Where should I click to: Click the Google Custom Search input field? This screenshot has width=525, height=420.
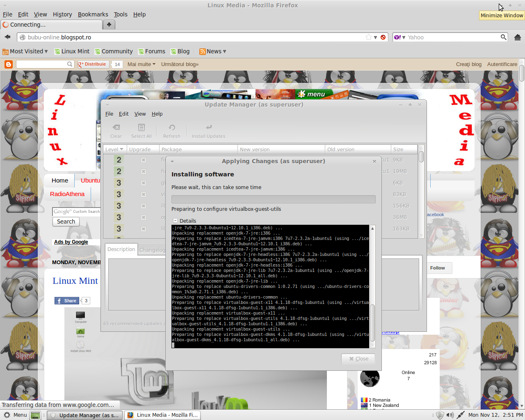(x=77, y=212)
